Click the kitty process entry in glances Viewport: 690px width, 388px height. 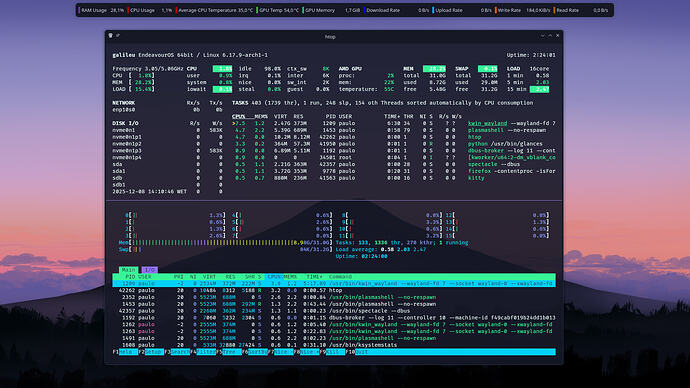tap(476, 178)
